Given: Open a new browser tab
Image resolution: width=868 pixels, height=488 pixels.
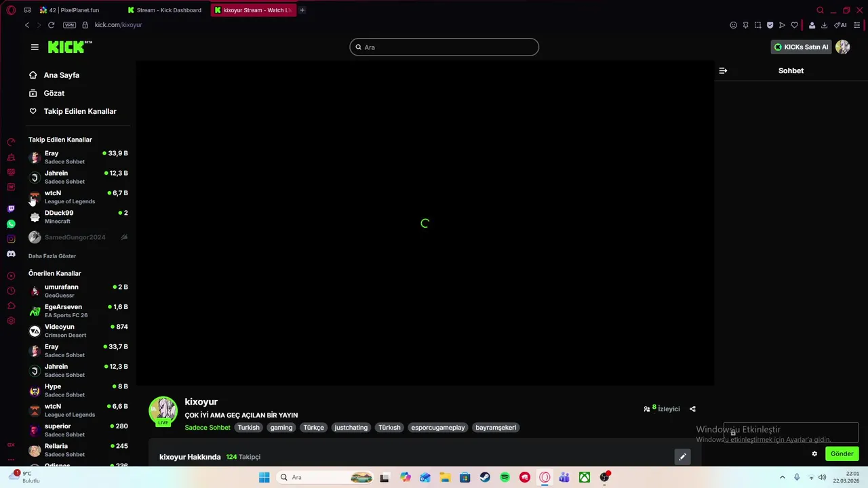Looking at the screenshot, I should coord(302,10).
